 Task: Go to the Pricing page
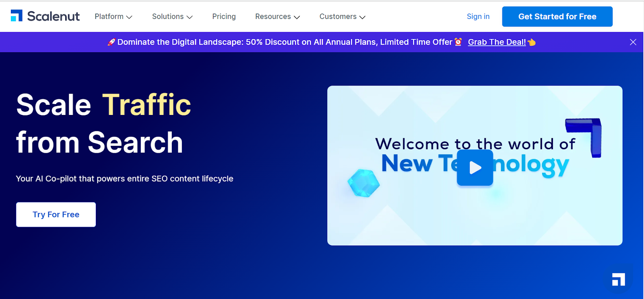(224, 16)
